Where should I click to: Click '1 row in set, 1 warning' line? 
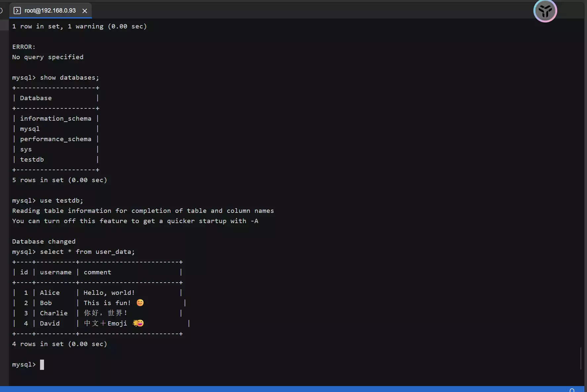[79, 26]
